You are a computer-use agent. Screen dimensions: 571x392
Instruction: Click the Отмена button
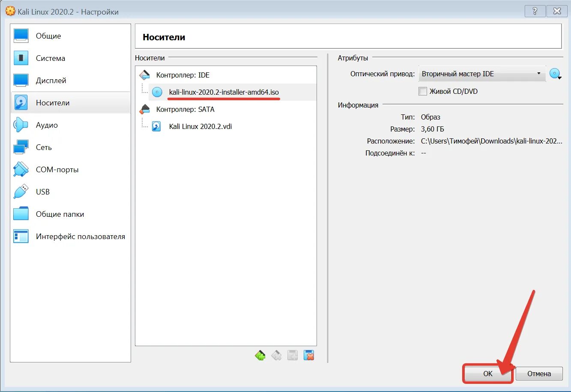tap(539, 374)
